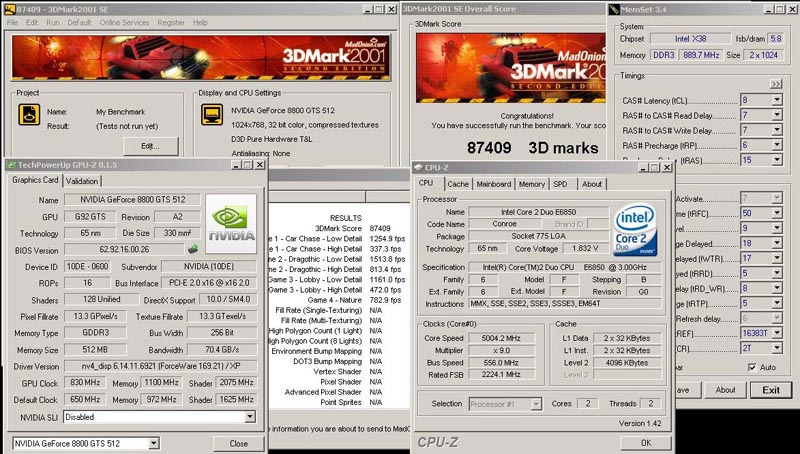Open the tREF dropdown showing 16383T
This screenshot has height=454, width=800.
(777, 333)
